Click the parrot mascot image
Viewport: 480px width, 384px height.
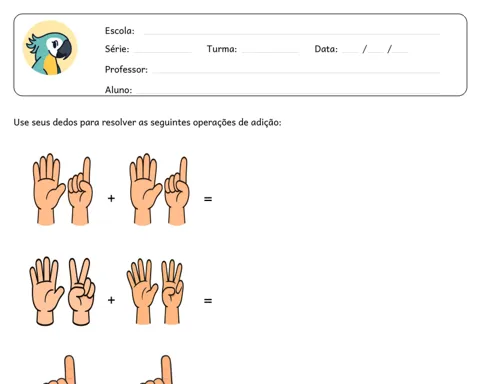point(50,48)
